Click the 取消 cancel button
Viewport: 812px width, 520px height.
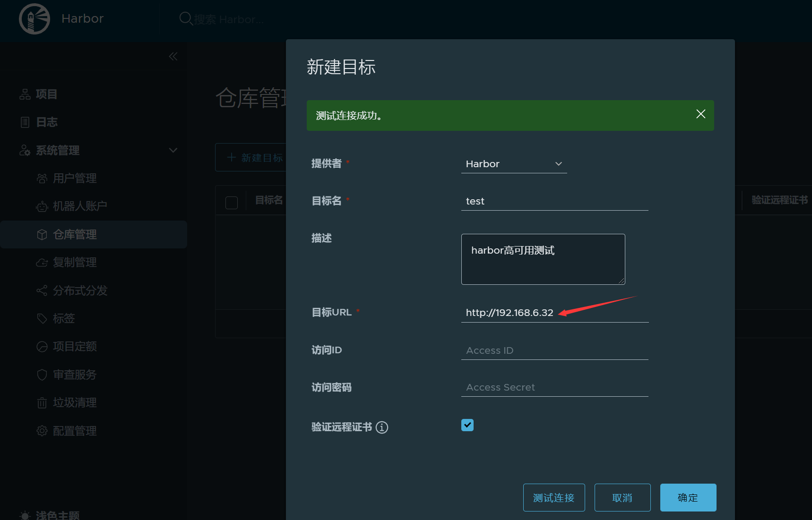tap(622, 497)
